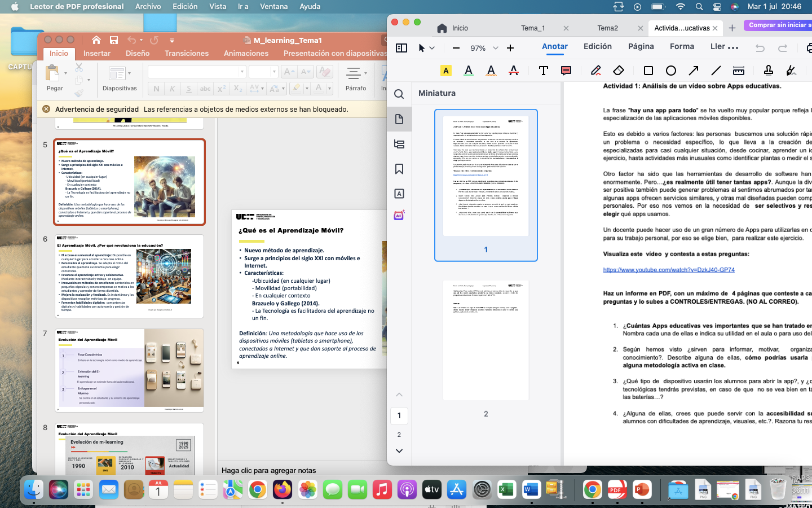Viewport: 812px width, 508px height.
Task: Expand the Diapositivas layout dropdown arrow
Action: pyautogui.click(x=129, y=73)
